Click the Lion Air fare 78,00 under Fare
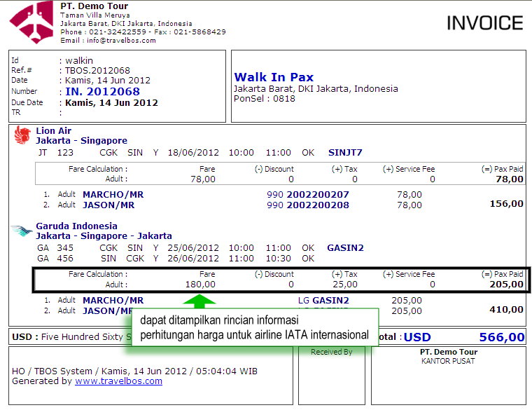The image size is (532, 410). click(203, 179)
